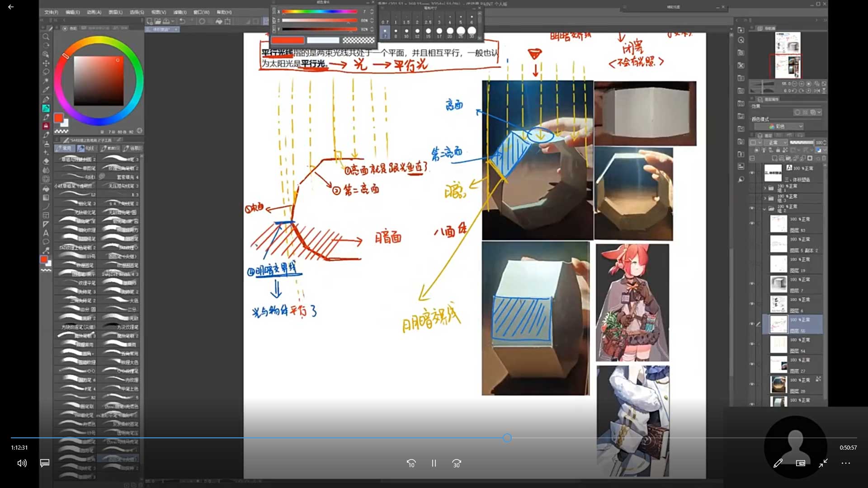868x488 pixels.
Task: Select the Balloon tool
Action: (x=46, y=242)
